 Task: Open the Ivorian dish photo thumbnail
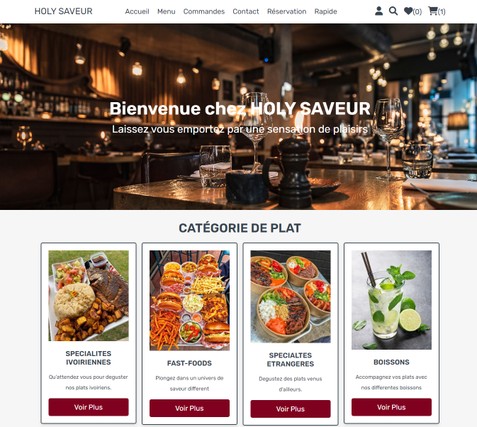(x=88, y=296)
